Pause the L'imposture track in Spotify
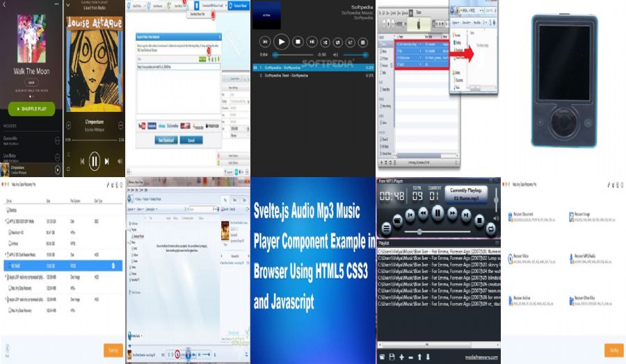The height and width of the screenshot is (364, 626). point(95,161)
